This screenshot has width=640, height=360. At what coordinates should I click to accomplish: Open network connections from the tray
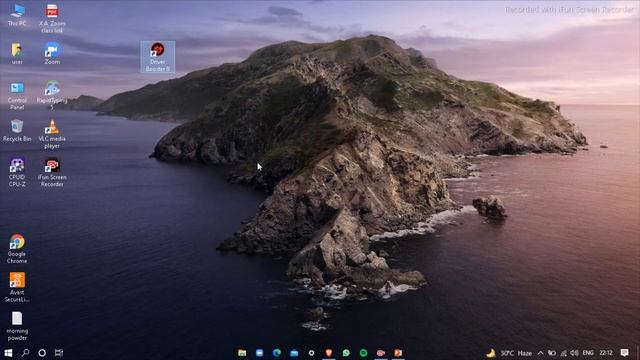[x=563, y=353]
